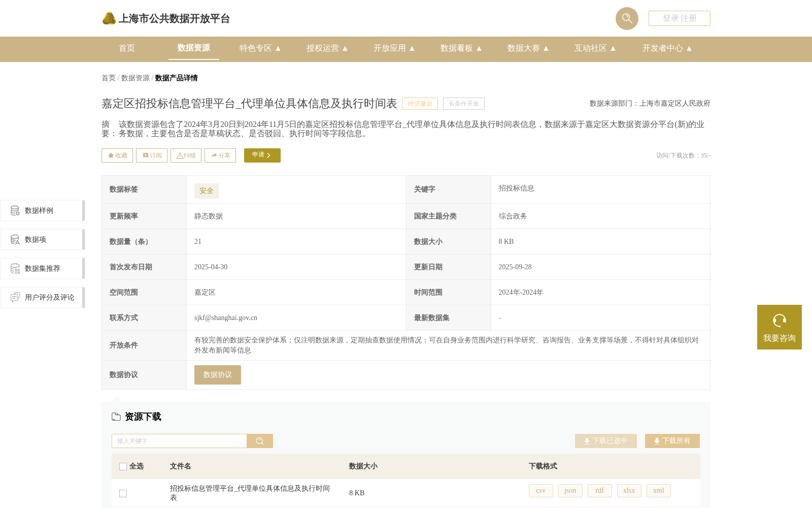812x508 pixels.
Task: Click 分享 share button
Action: coord(220,155)
